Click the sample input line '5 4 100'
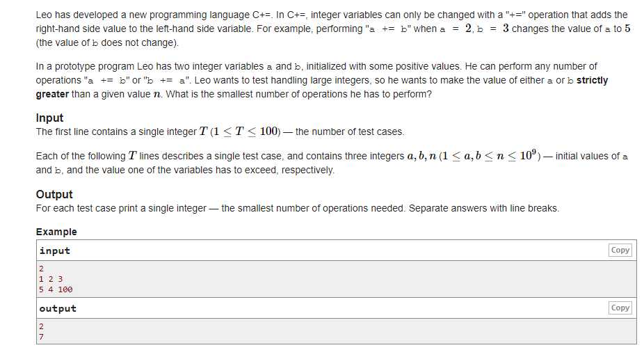This screenshot has height=350, width=644. pyautogui.click(x=56, y=289)
